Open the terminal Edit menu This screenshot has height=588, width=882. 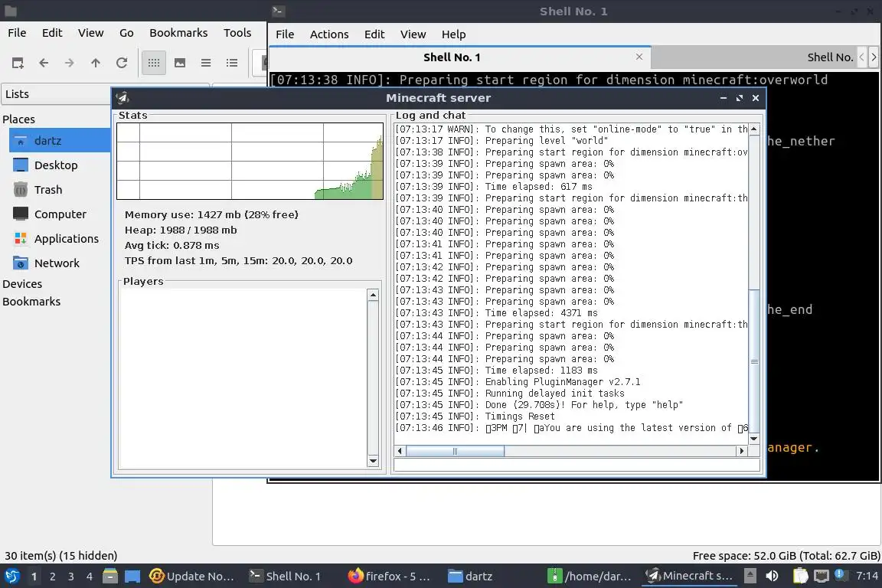click(374, 34)
